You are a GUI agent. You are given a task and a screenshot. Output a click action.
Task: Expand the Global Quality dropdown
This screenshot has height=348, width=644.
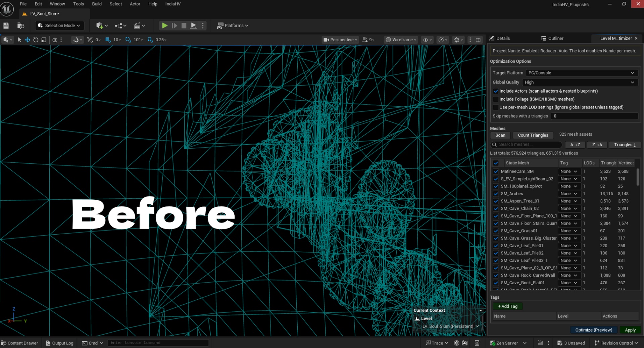(x=580, y=82)
